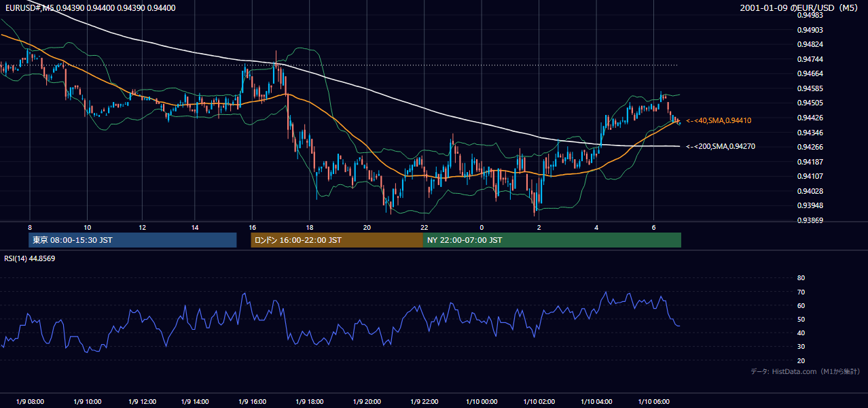Viewport: 868px width, 408px height.
Task: Select the Tokyo 08:00-15:30 JST session bar
Action: pos(132,240)
